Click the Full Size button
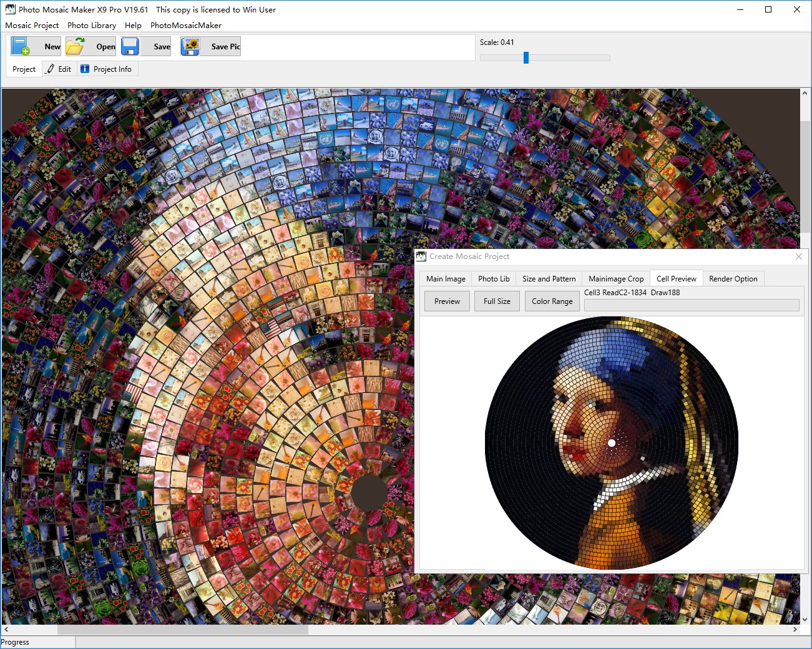The height and width of the screenshot is (649, 812). click(x=497, y=301)
